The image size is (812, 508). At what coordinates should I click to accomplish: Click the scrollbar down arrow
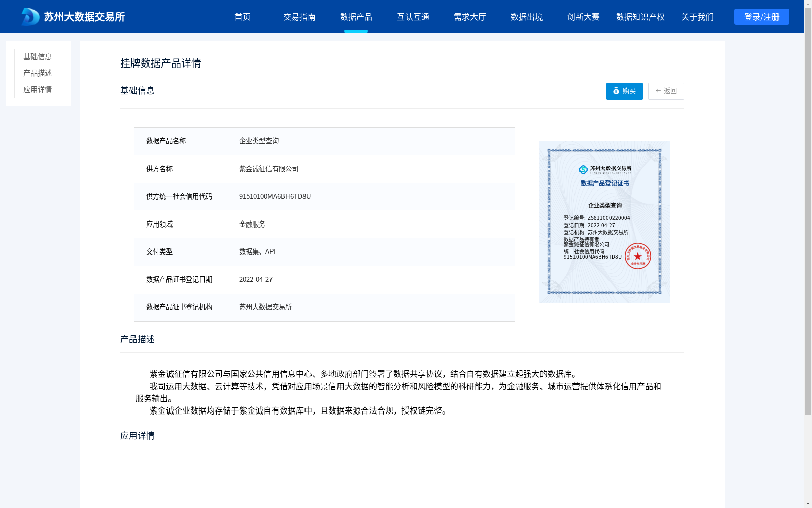[x=808, y=504]
